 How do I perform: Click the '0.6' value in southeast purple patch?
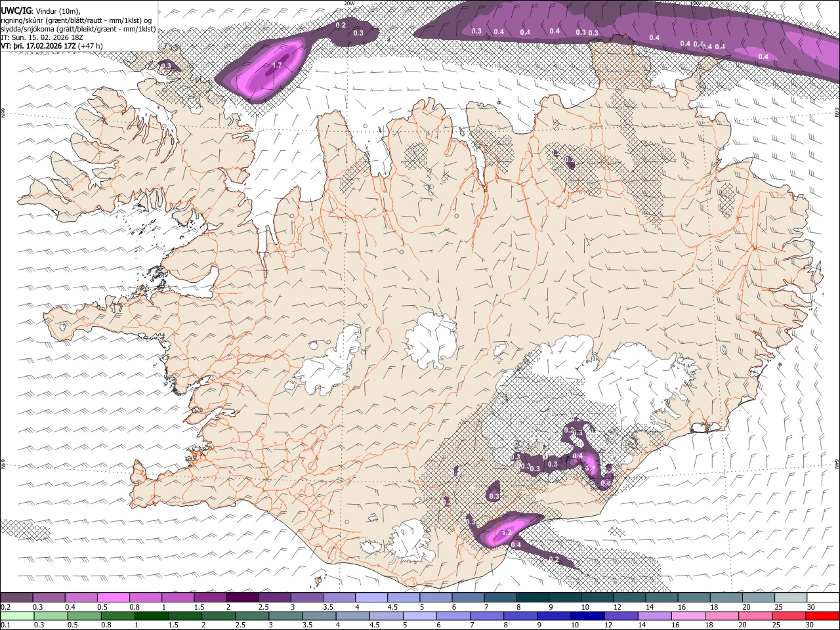tap(606, 483)
